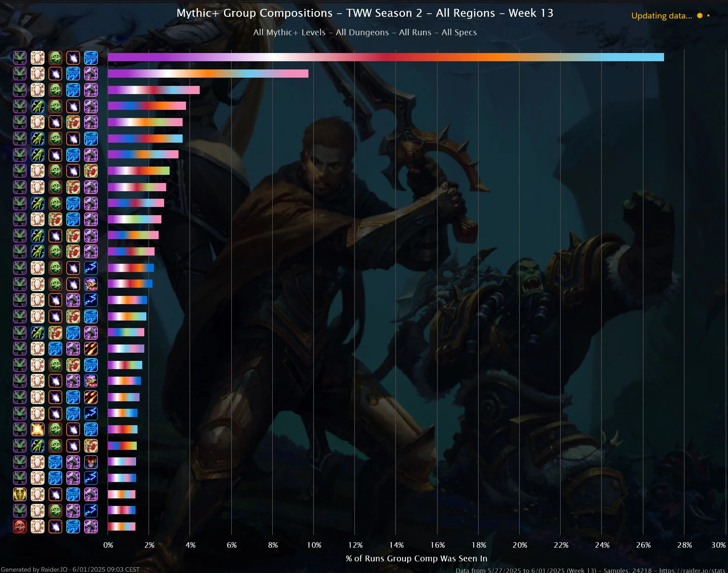This screenshot has height=573, width=728.
Task: Select the bar for the Protection Paladin composition
Action: [121, 494]
